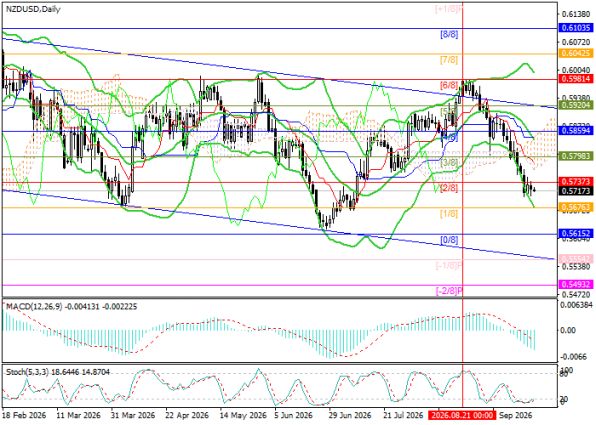Click the 5 Jun 2026 date label
Image resolution: width=596 pixels, height=425 pixels.
[294, 415]
